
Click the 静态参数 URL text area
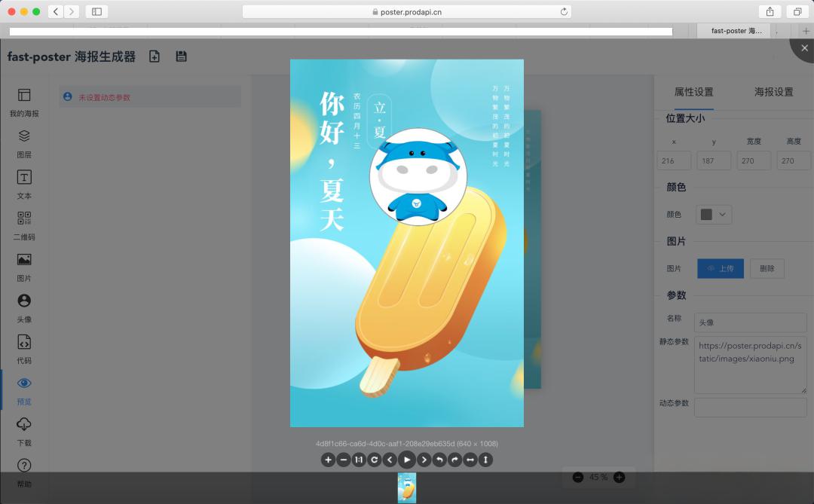tap(751, 365)
